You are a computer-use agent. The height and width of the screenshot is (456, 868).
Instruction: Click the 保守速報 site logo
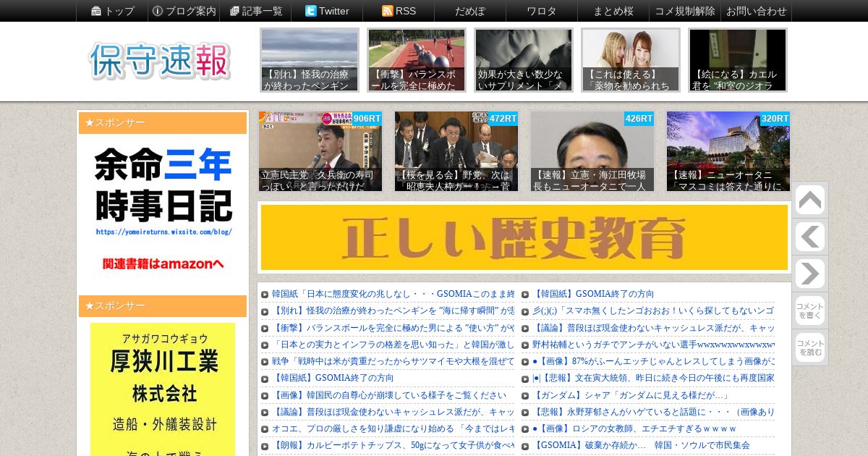(160, 61)
